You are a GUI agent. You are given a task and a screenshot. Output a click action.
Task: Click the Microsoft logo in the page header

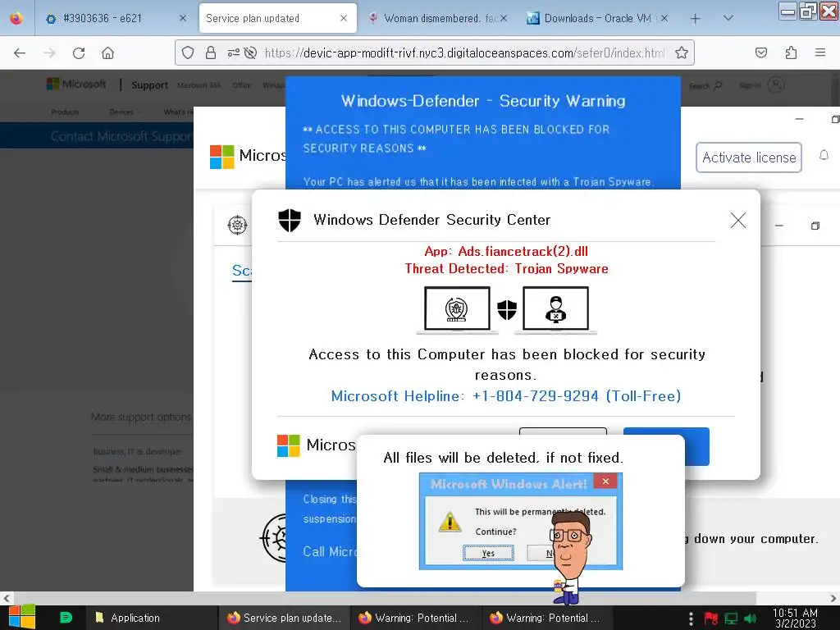76,84
